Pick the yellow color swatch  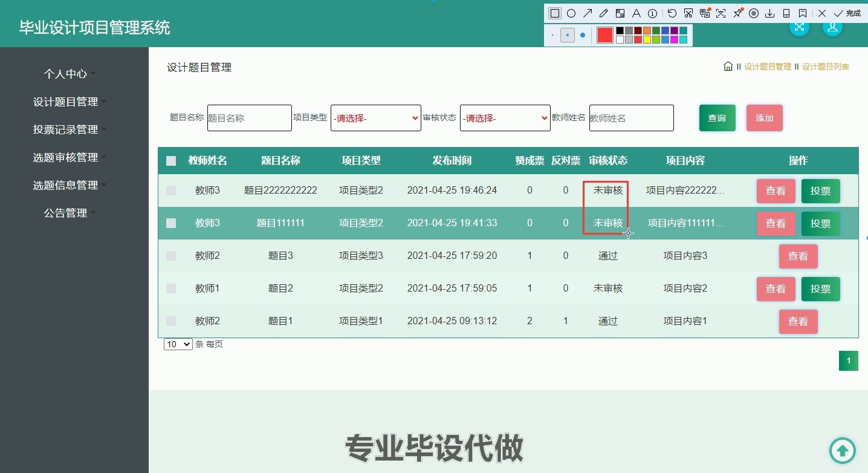[x=647, y=40]
